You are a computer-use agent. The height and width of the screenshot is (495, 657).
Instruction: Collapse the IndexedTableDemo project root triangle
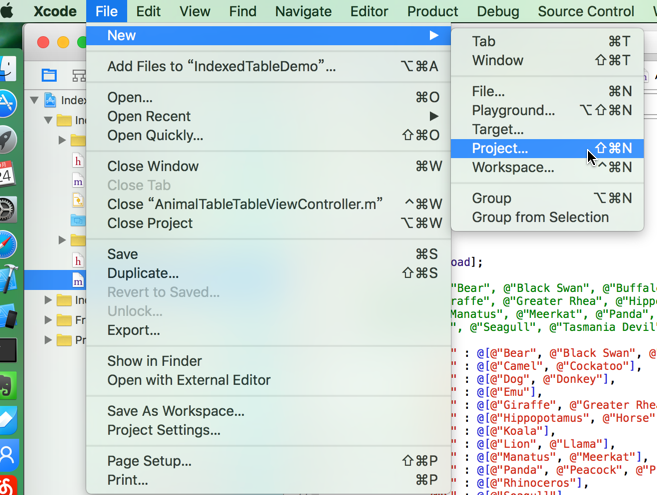click(34, 100)
